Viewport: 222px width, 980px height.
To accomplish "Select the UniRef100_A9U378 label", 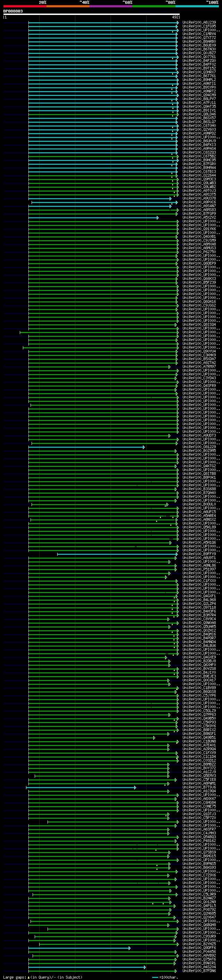I will 199,198.
